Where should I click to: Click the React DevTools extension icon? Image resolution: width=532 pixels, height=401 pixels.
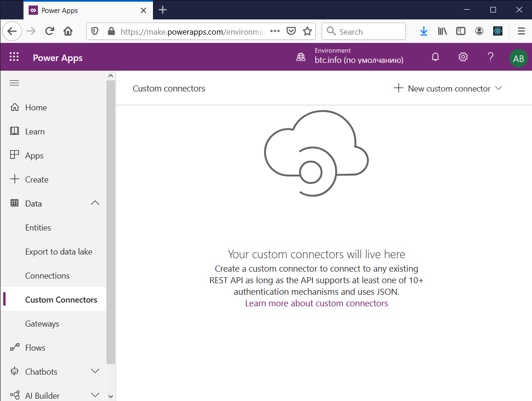[x=498, y=31]
